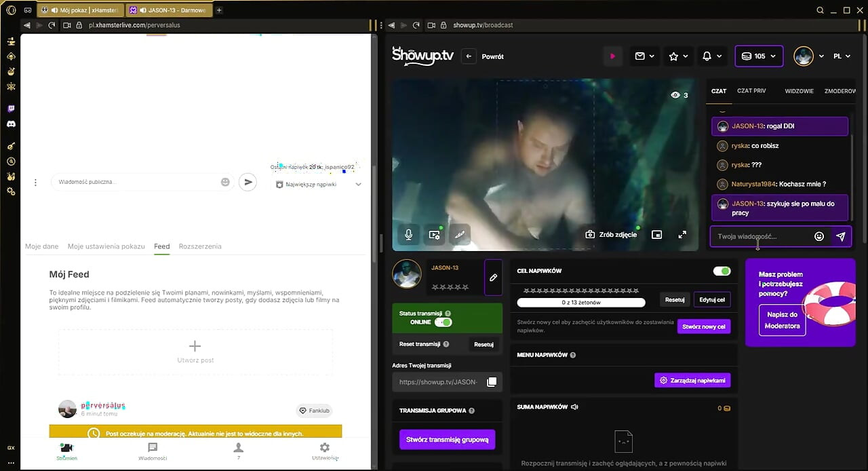Expand the Największe napiwki dropdown
This screenshot has height=471, width=868.
319,184
